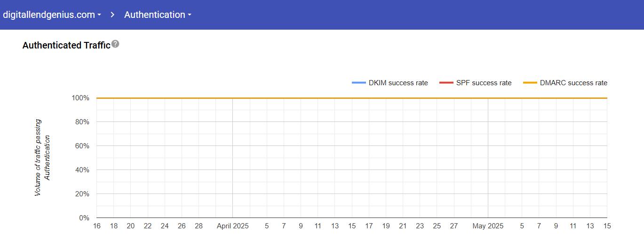Click the 0% y-axis label

[83, 218]
